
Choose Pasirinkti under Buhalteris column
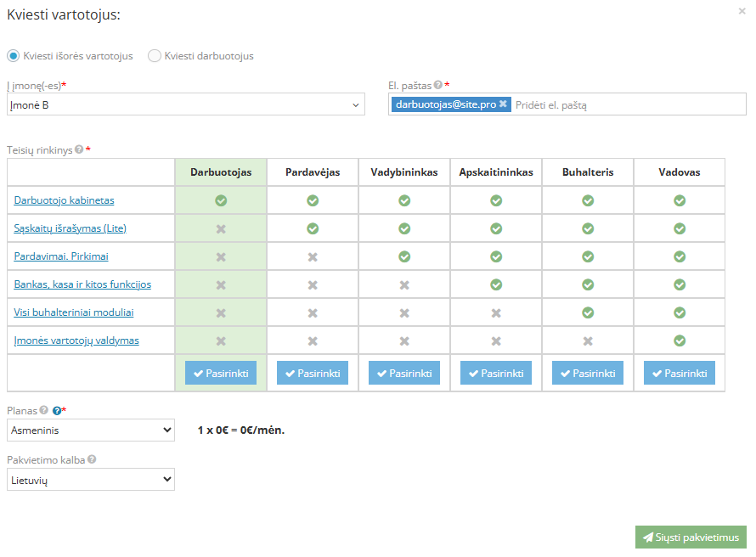coord(588,373)
